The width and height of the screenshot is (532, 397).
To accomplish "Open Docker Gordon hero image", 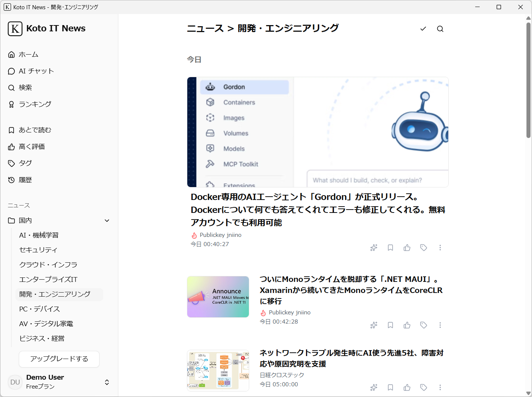I will click(318, 132).
